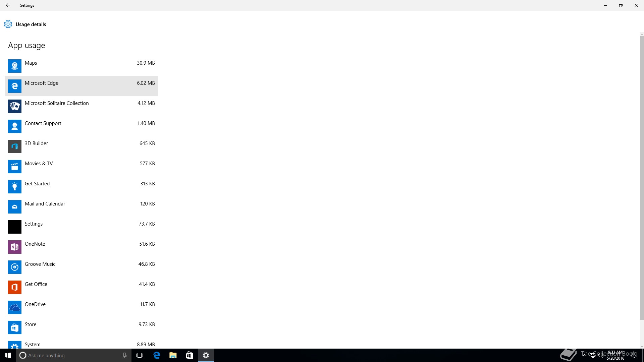Click the Get Office icon
The image size is (644, 362).
click(15, 287)
